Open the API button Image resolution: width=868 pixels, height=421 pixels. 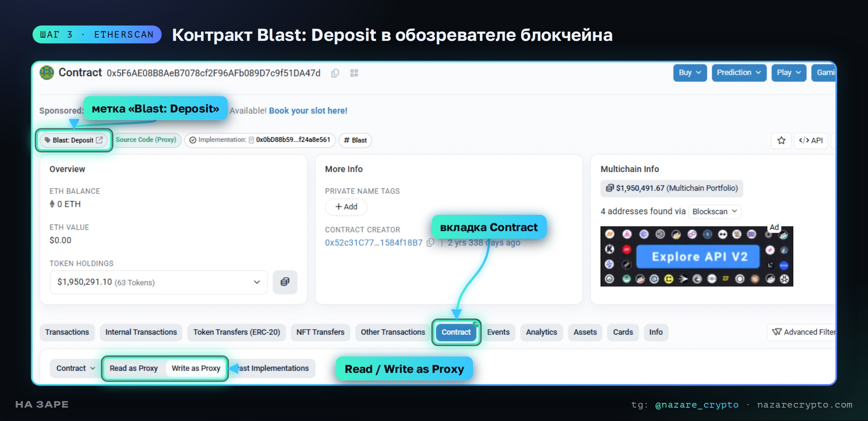tap(811, 140)
